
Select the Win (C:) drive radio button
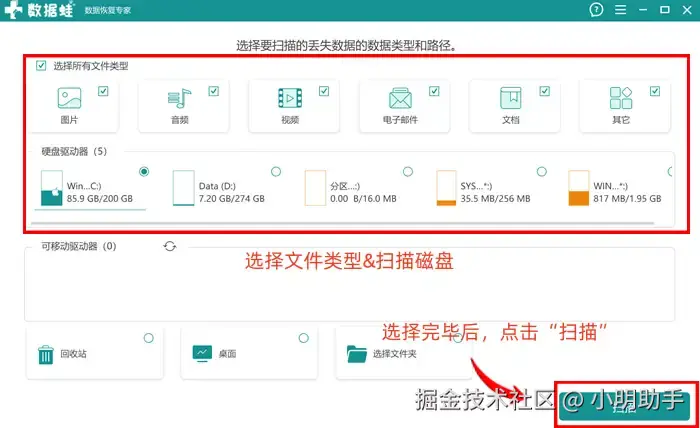(x=144, y=171)
